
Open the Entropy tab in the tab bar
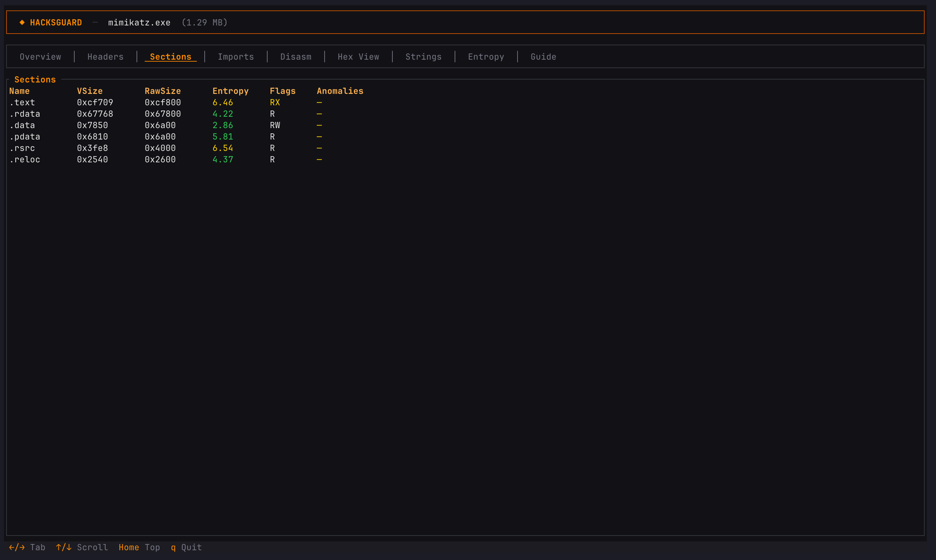(x=486, y=57)
